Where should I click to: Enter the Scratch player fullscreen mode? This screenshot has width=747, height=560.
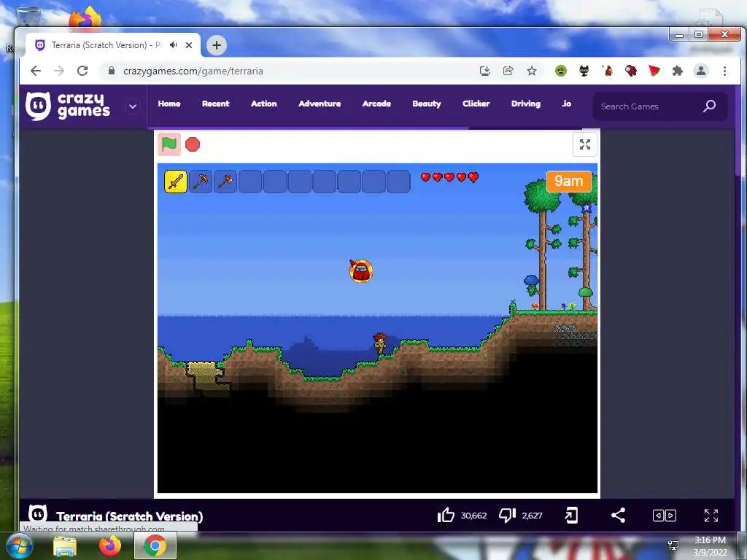(x=584, y=144)
